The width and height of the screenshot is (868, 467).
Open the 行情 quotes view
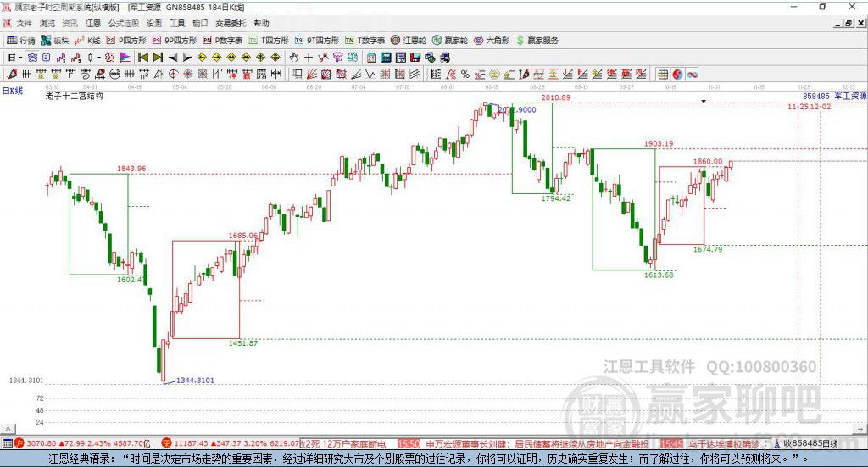pyautogui.click(x=21, y=41)
